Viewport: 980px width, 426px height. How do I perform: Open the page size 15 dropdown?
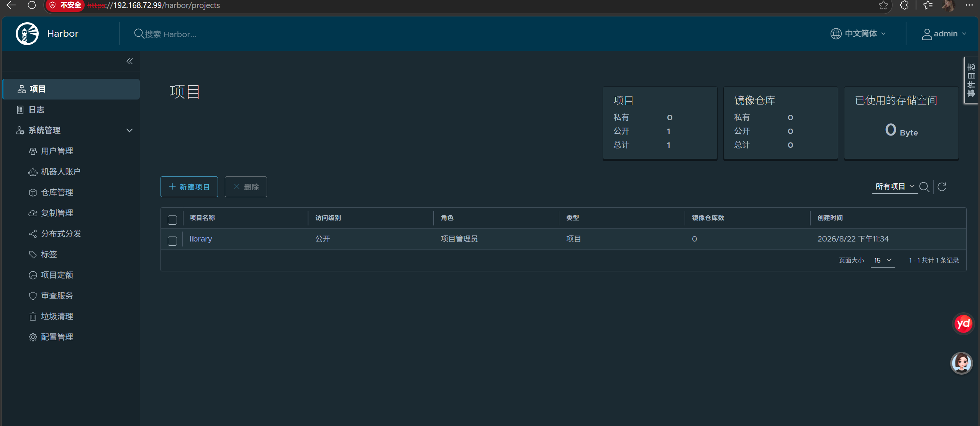(883, 260)
